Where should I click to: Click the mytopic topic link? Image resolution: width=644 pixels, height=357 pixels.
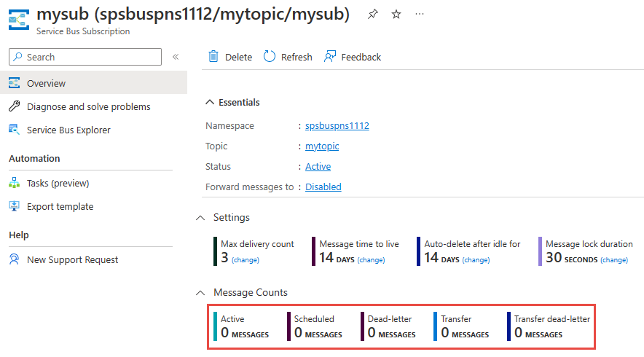coord(322,146)
